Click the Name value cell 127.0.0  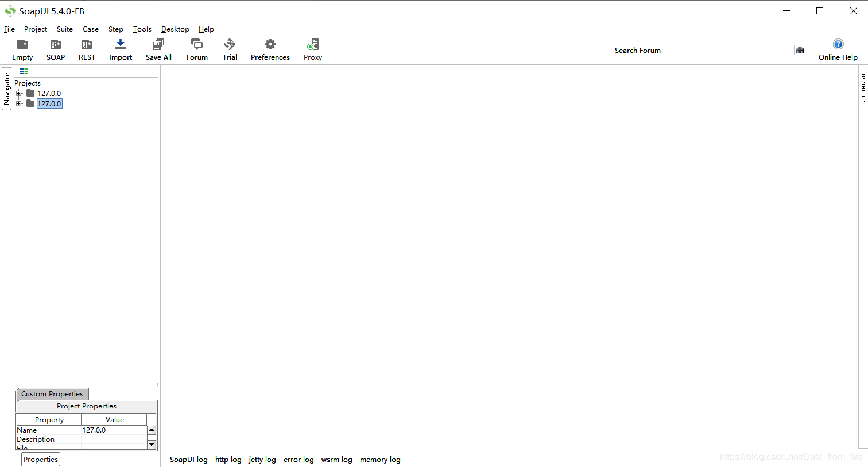114,430
